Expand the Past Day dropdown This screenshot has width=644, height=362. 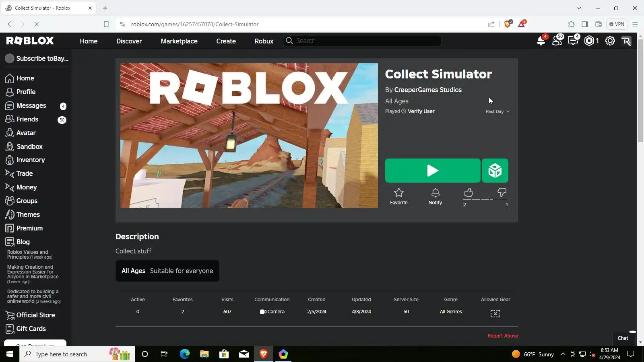tap(497, 111)
